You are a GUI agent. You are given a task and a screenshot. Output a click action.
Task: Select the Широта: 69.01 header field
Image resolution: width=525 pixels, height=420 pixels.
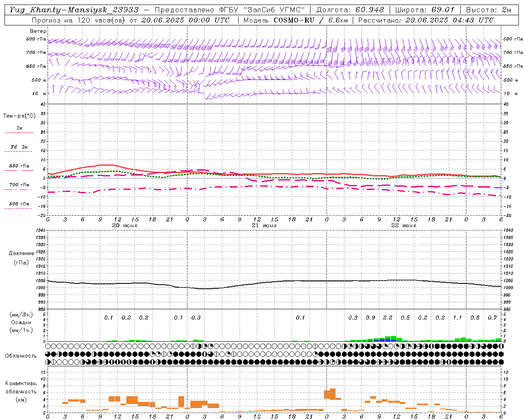pos(425,10)
